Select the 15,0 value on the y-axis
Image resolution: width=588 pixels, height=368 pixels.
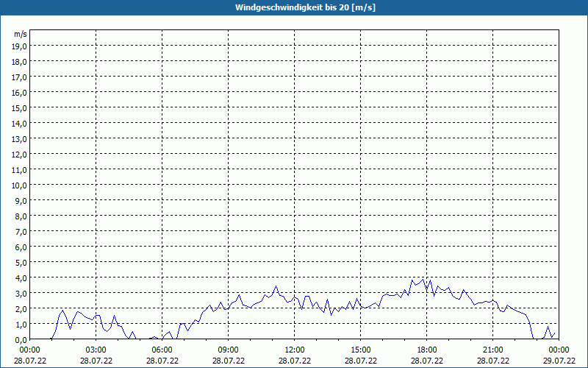pyautogui.click(x=19, y=107)
